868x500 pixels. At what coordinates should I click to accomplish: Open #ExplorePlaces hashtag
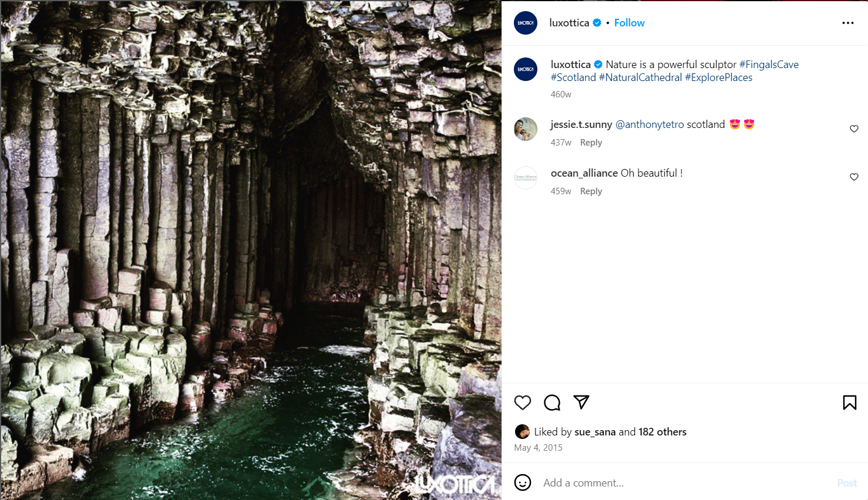pos(719,77)
